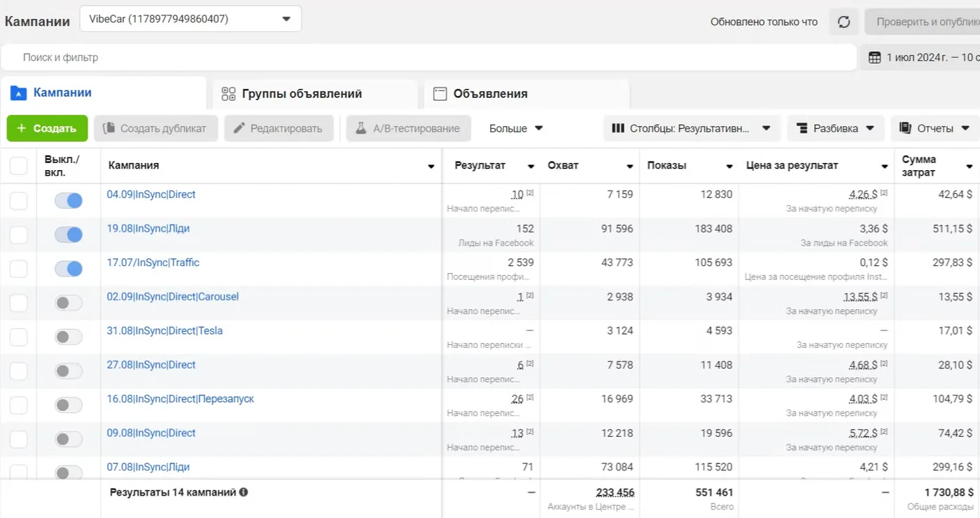Click the 1 июл 2024 date range selector
Screen dimensions: 980x518
click(921, 57)
